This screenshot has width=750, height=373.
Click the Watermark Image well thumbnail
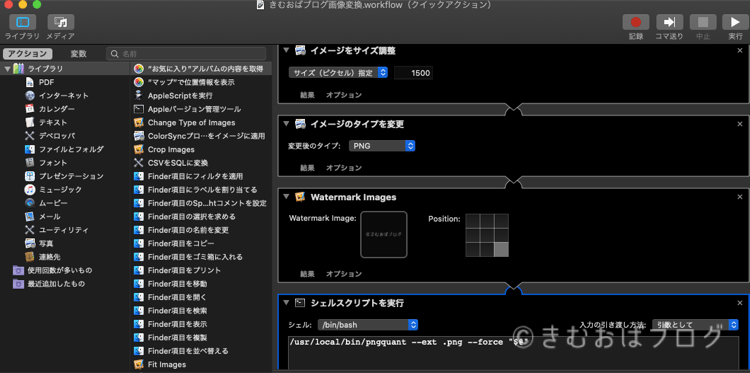point(384,234)
